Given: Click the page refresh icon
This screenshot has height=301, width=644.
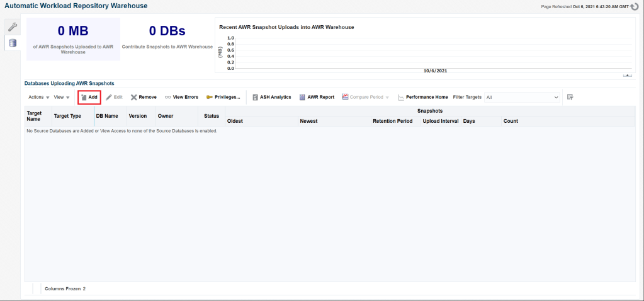Looking at the screenshot, I should tap(635, 6).
